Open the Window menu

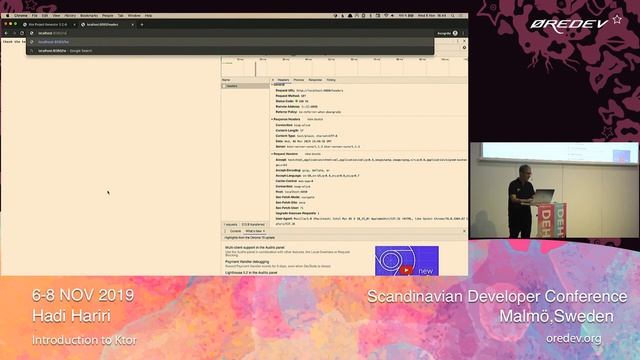coord(134,16)
